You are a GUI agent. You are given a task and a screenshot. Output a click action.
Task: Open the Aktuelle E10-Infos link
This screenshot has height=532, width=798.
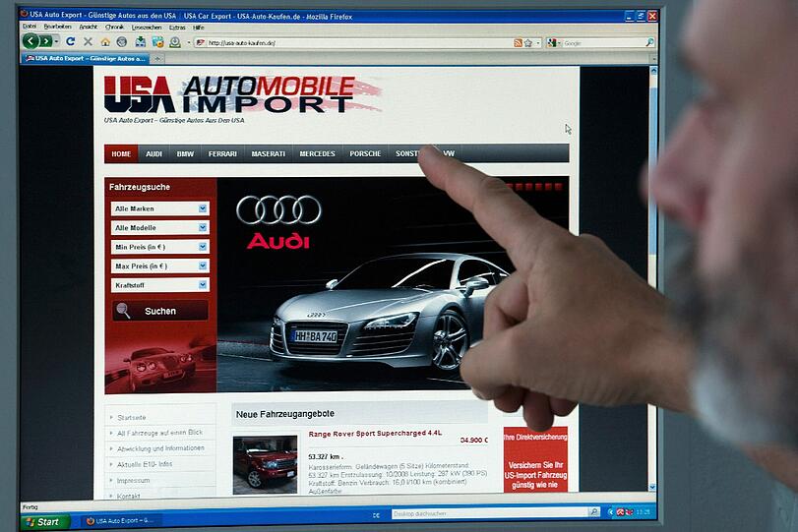(x=145, y=464)
